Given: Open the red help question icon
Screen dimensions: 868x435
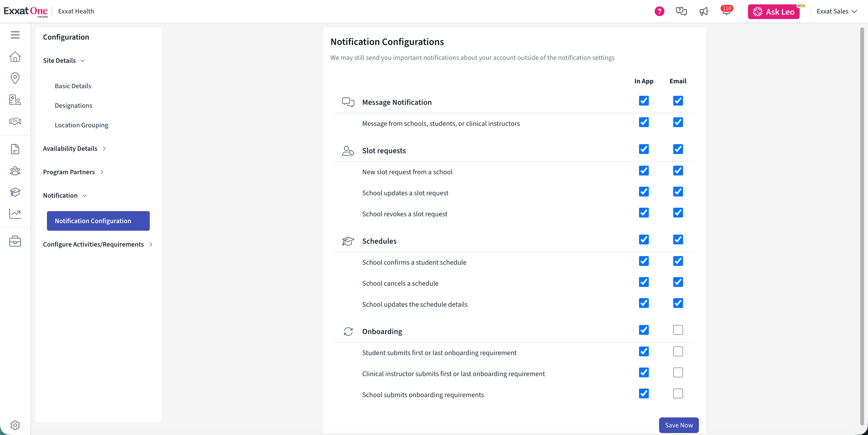Looking at the screenshot, I should pyautogui.click(x=659, y=11).
